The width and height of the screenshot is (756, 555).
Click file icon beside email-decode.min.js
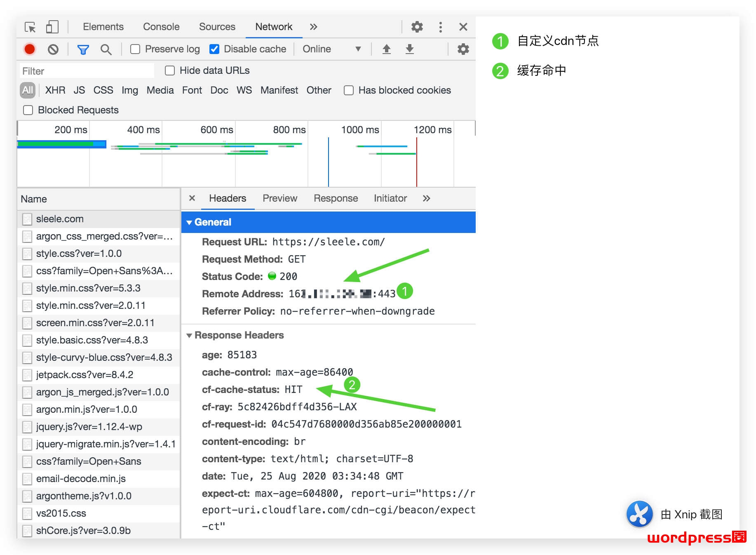coord(27,479)
